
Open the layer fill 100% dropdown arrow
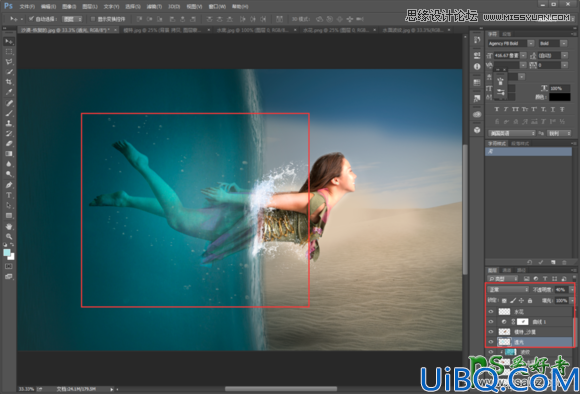(572, 300)
